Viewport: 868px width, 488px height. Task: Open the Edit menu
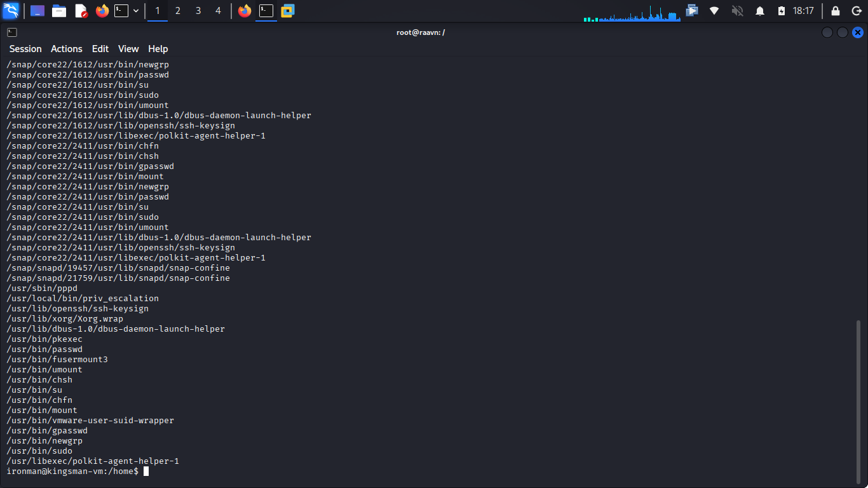(100, 49)
